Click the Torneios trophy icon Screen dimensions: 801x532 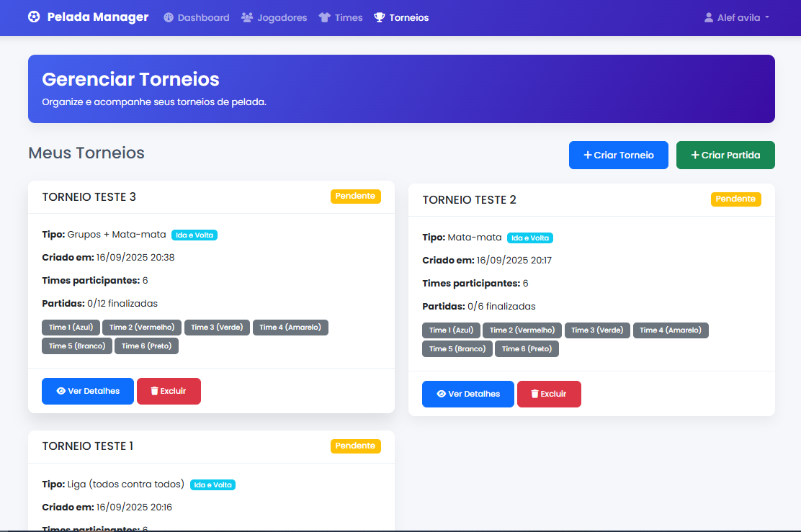380,18
